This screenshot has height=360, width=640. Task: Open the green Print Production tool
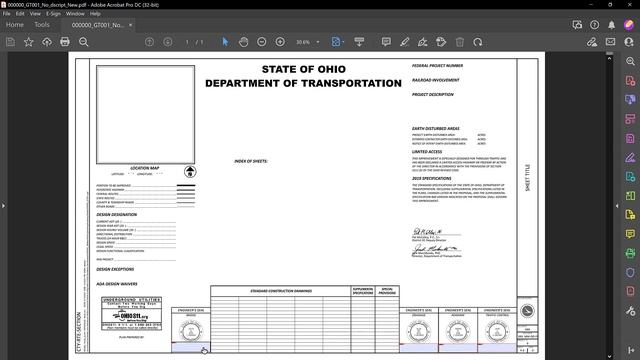point(630,253)
